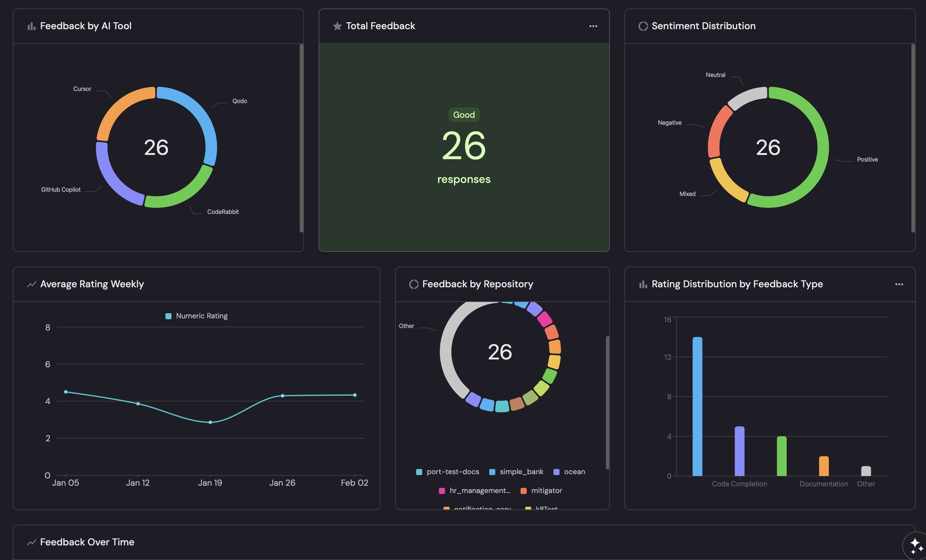The width and height of the screenshot is (926, 560).
Task: Open Rating Distribution widget three-dot options menu
Action: coord(899,284)
